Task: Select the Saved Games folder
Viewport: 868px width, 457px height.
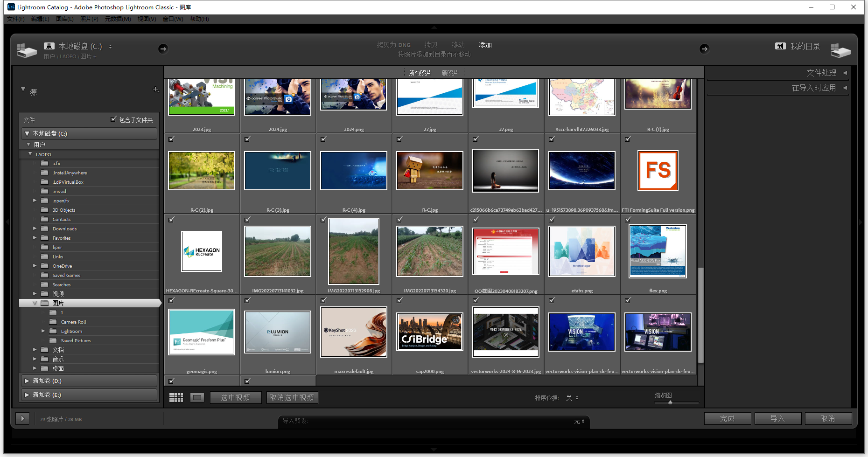Action: (66, 275)
